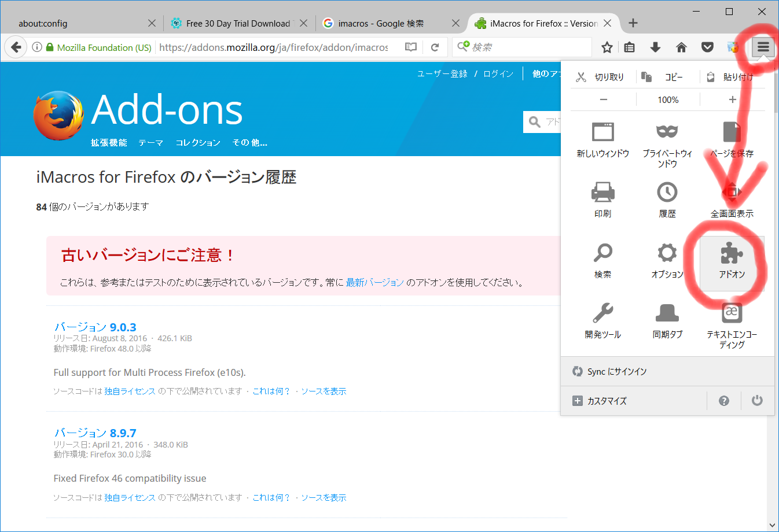Viewport: 779px width, 532px height.
Task: Click 独自ライセンス under version 9.0.3
Action: [130, 391]
